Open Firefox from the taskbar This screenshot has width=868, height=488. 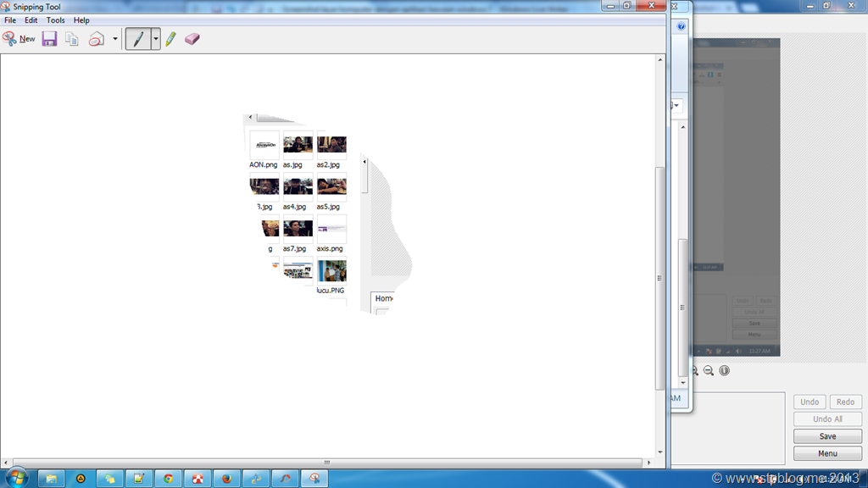click(227, 479)
